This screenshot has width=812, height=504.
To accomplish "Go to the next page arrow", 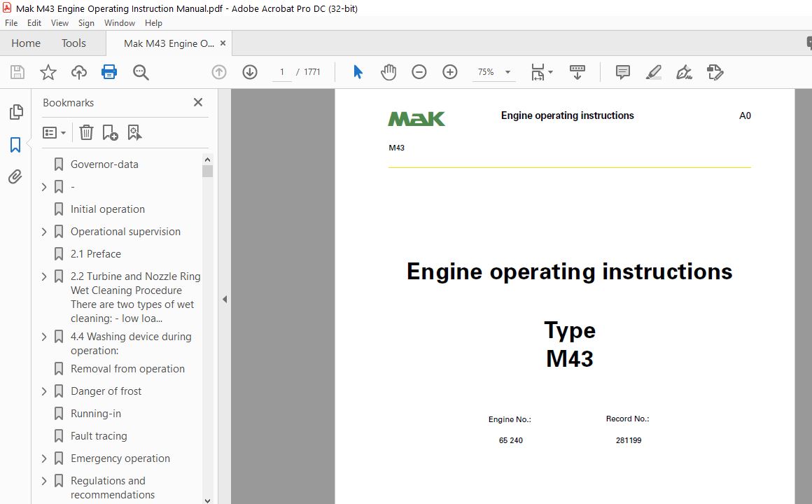I will (x=250, y=72).
